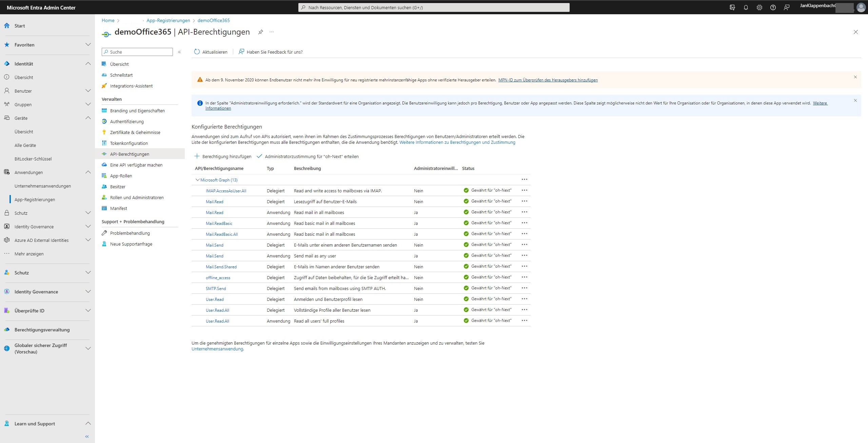
Task: Open the notifications bell icon
Action: click(746, 7)
